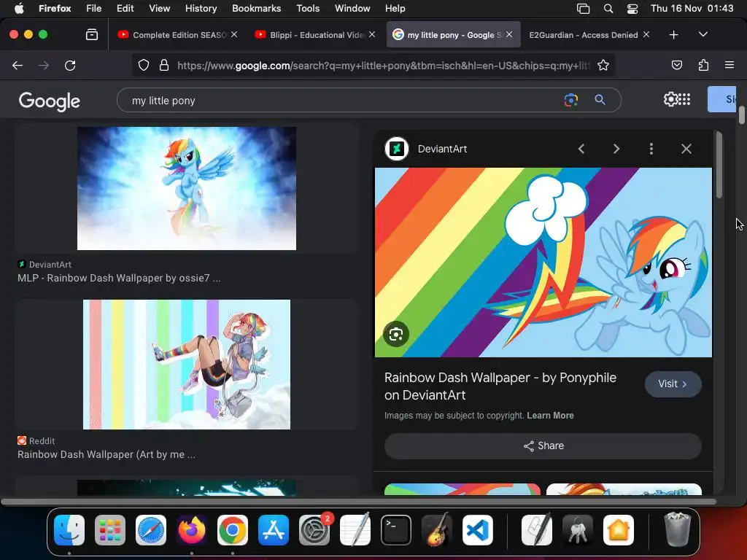Open the Bookmarks menu

(256, 8)
